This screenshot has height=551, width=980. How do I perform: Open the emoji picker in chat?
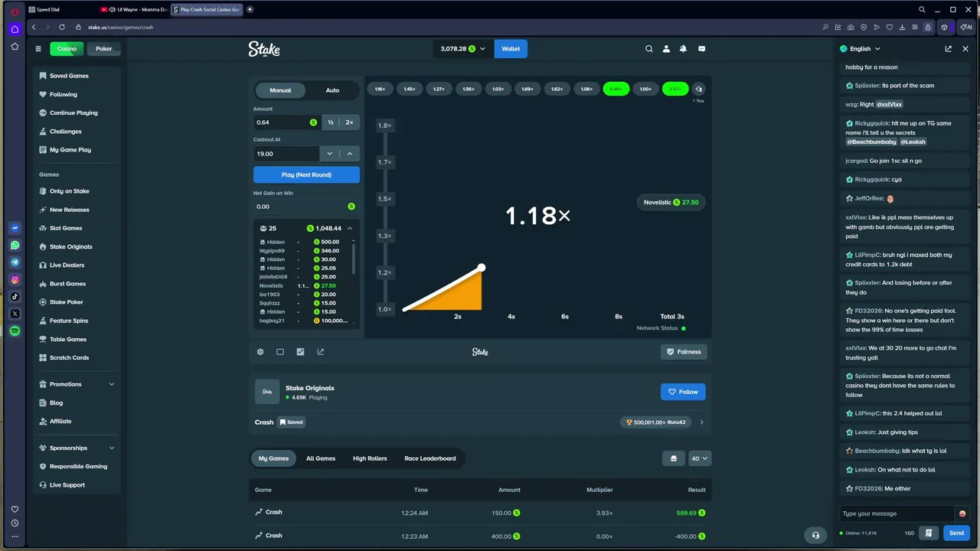pyautogui.click(x=962, y=514)
